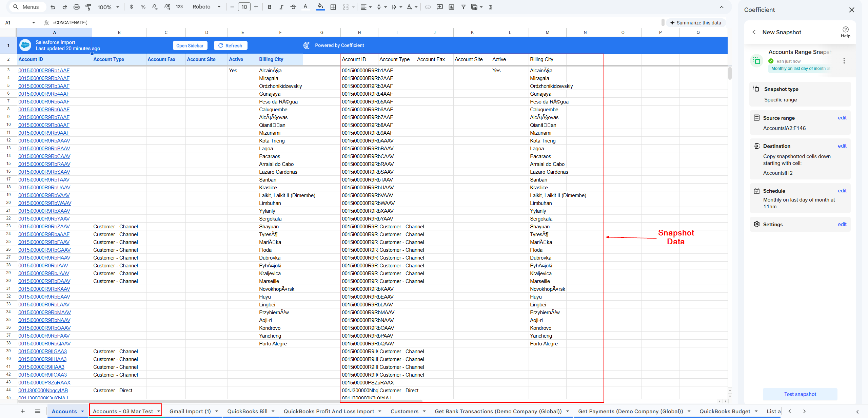This screenshot has width=868, height=418.
Task: Toggle bold formatting
Action: coord(270,7)
